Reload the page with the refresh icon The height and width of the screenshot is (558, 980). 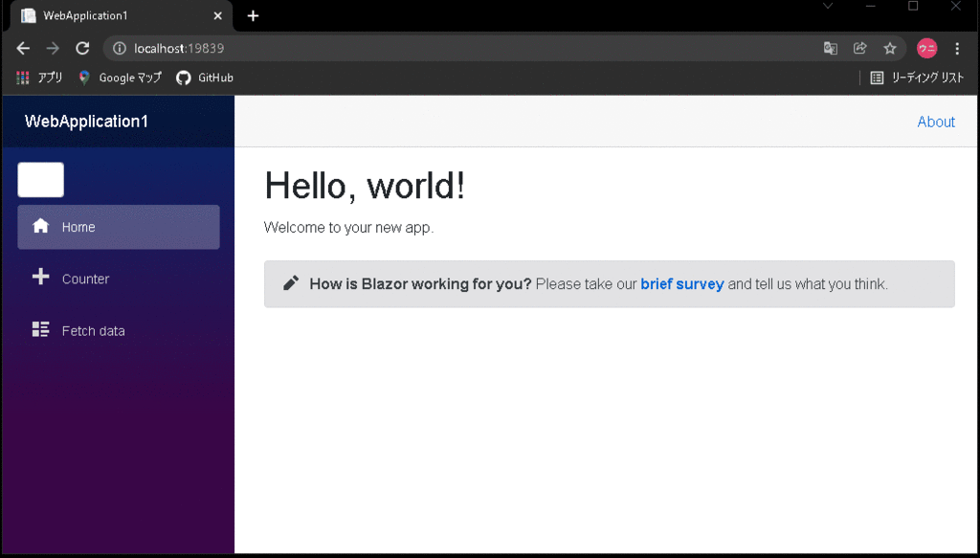click(x=82, y=48)
